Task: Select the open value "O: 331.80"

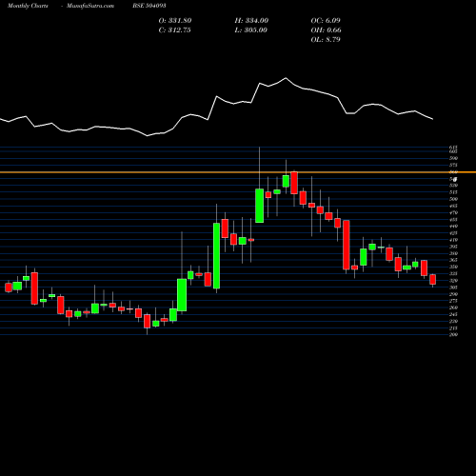Action: [x=175, y=21]
